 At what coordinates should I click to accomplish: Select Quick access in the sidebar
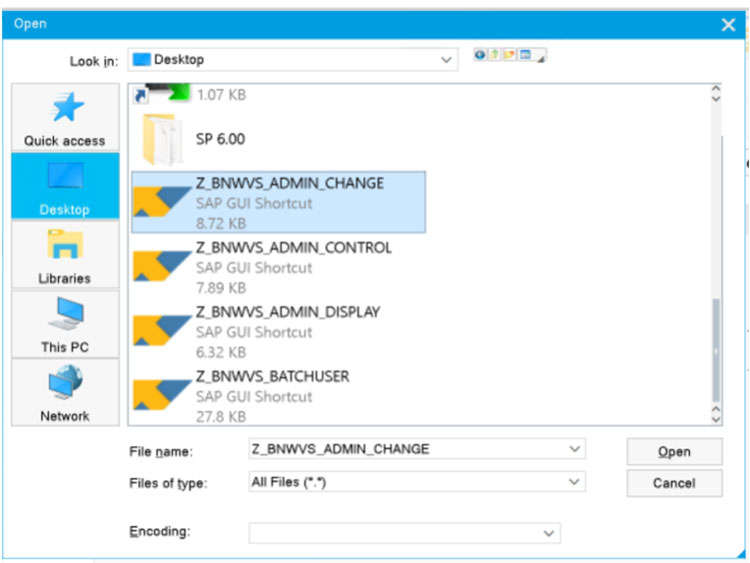click(64, 117)
